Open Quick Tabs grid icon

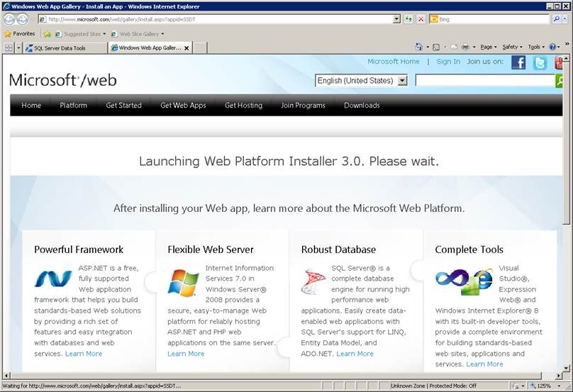tap(9, 47)
